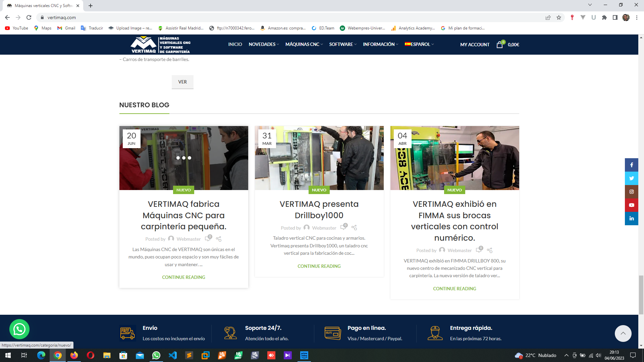This screenshot has height=362, width=644.
Task: Open the shopping cart icon
Action: (500, 44)
